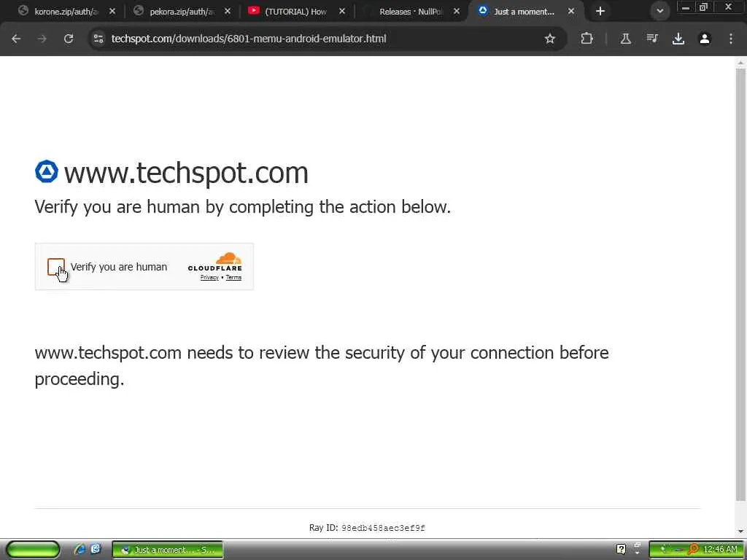Screen dimensions: 747x560
Task: Minimize the Chrome window
Action: (x=685, y=7)
